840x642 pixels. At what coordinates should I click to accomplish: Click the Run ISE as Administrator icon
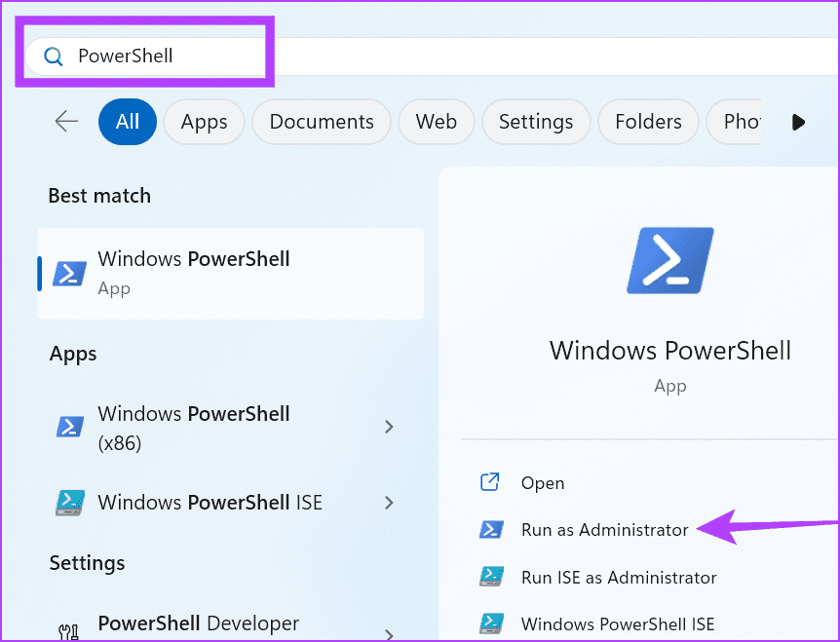click(490, 577)
